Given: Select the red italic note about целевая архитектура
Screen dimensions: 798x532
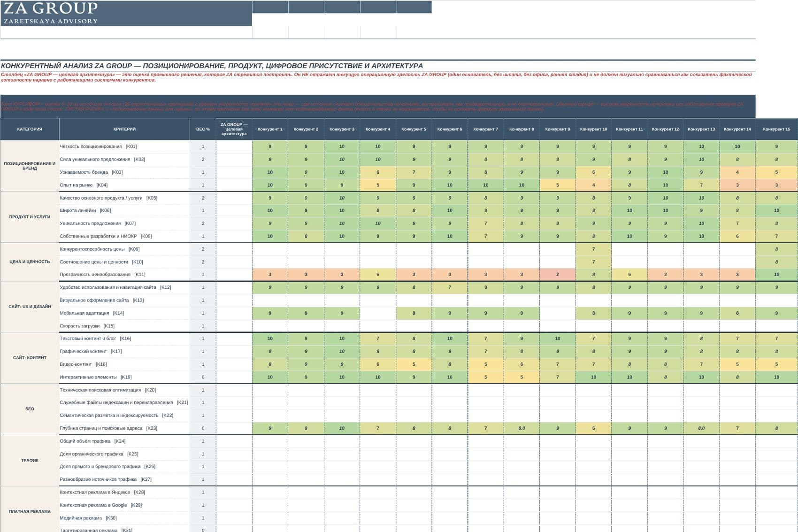Looking at the screenshot, I should (x=376, y=77).
